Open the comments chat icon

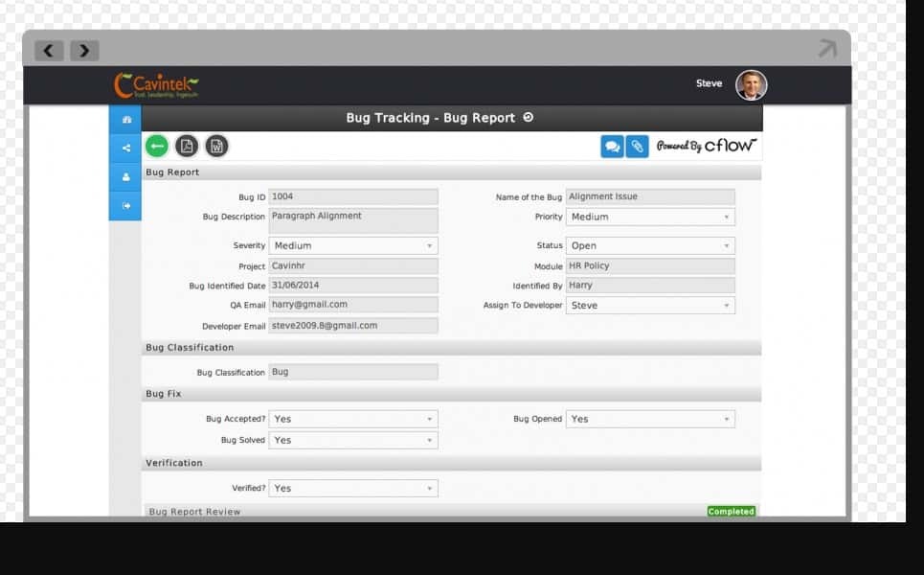[612, 146]
